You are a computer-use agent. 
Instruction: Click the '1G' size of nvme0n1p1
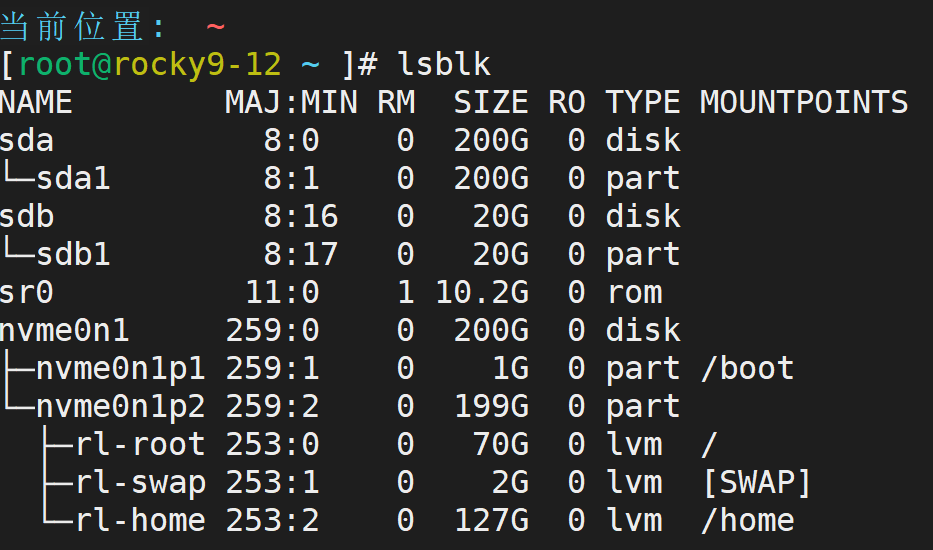(x=511, y=368)
